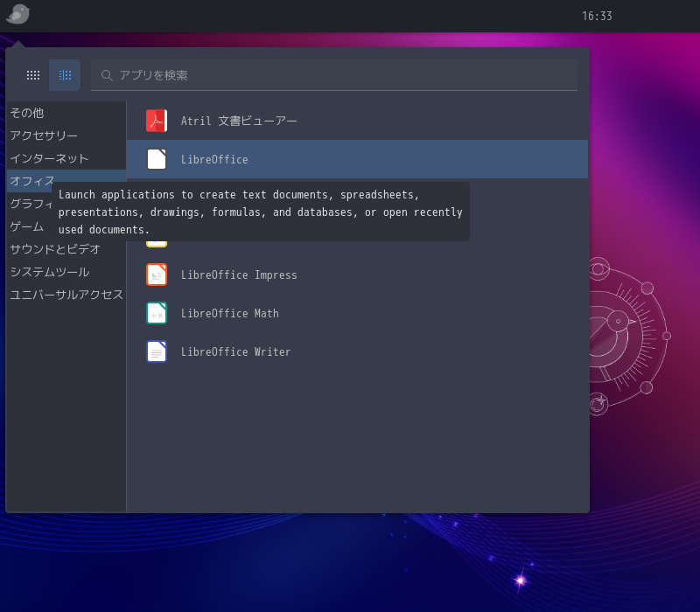700x612 pixels.
Task: Choose the ゲーム category
Action: point(26,226)
